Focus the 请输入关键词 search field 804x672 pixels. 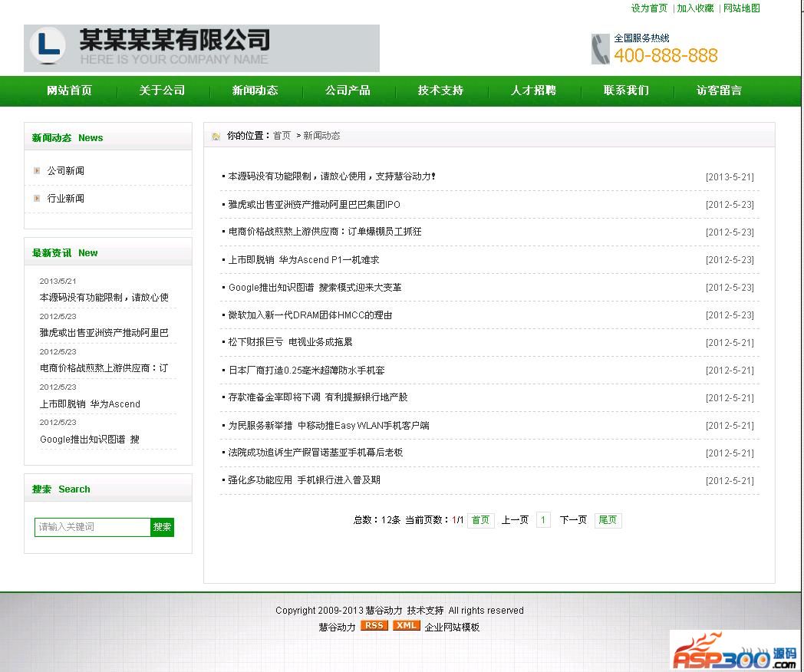[92, 527]
